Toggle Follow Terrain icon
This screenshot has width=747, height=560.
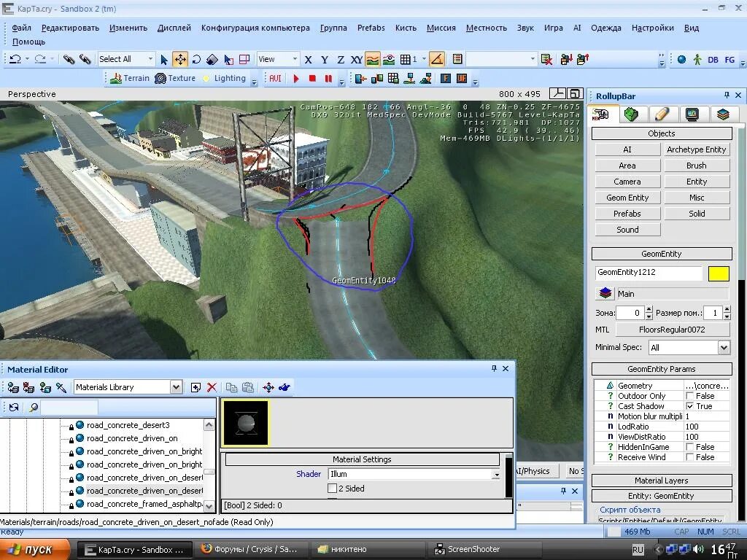tap(373, 60)
